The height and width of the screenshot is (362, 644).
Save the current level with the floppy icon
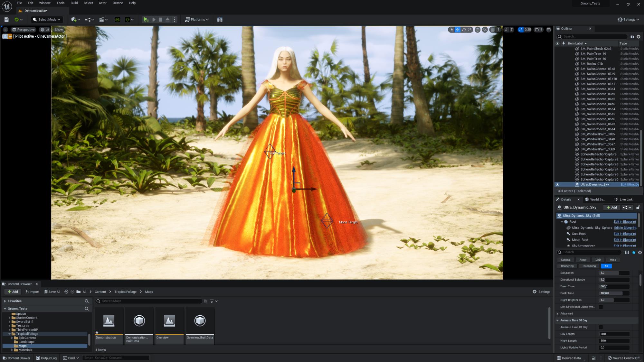tap(6, 20)
